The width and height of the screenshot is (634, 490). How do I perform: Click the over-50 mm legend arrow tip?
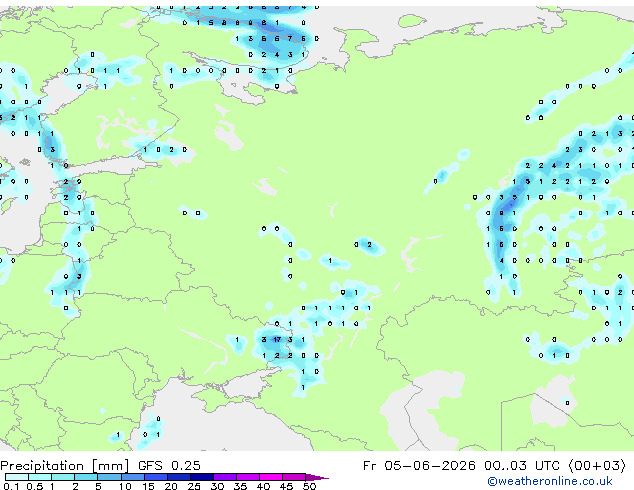click(x=317, y=477)
